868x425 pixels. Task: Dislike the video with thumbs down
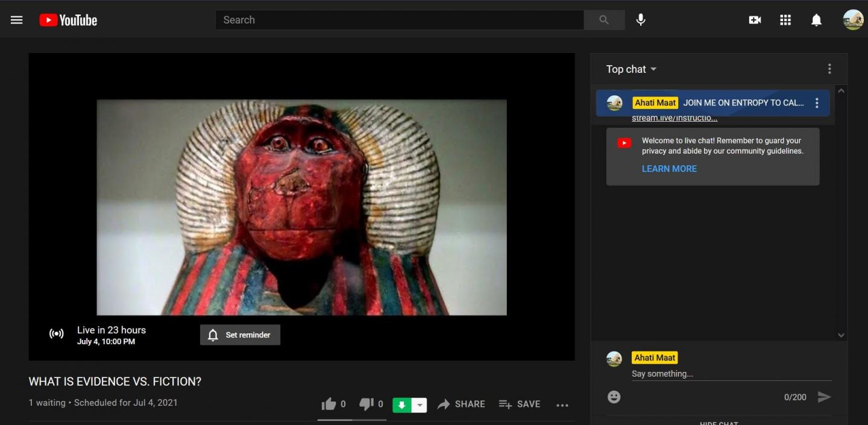(366, 404)
